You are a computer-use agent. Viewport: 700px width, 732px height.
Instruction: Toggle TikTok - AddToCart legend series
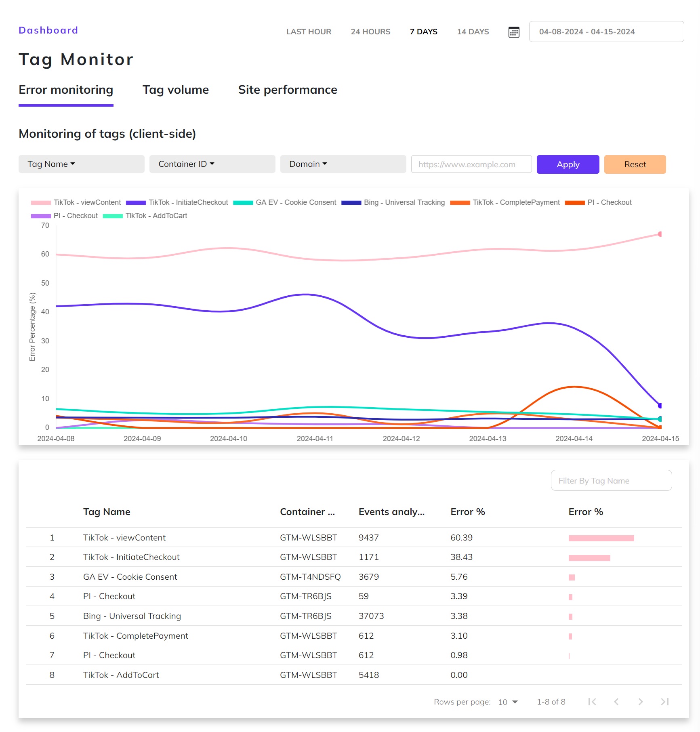pyautogui.click(x=145, y=216)
